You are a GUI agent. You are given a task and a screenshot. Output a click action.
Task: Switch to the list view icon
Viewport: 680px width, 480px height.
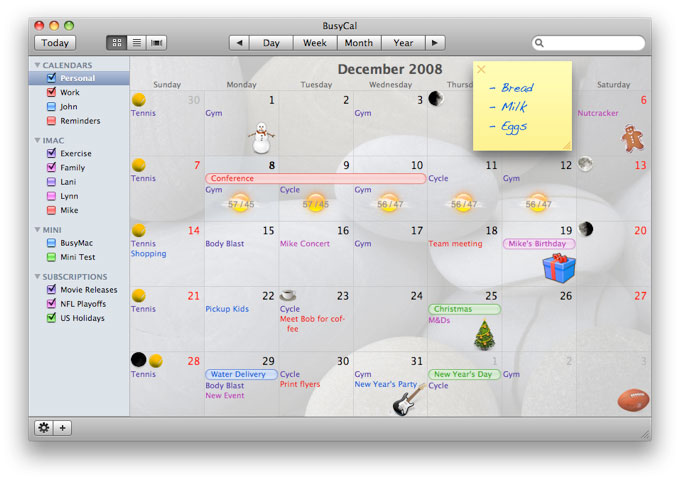click(x=137, y=42)
